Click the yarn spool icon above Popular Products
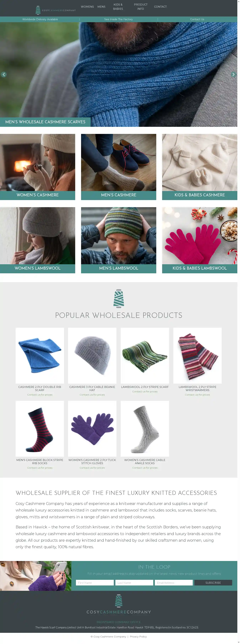The width and height of the screenshot is (240, 644). [x=119, y=298]
